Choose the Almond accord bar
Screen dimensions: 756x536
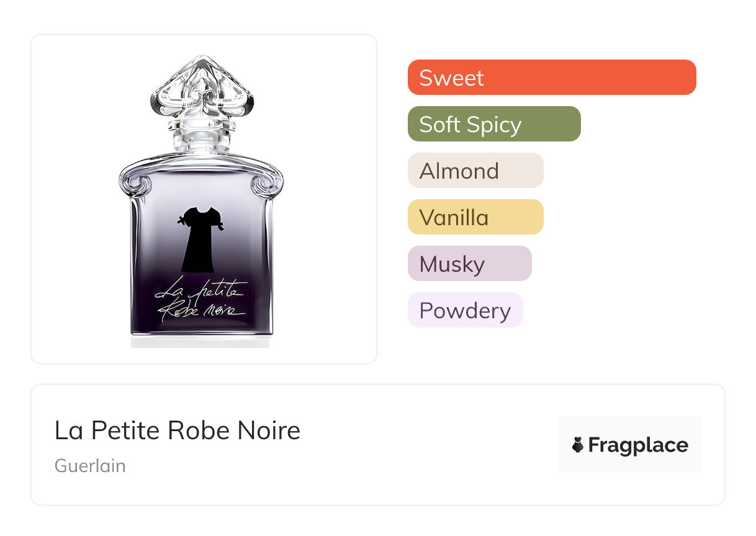pyautogui.click(x=475, y=171)
